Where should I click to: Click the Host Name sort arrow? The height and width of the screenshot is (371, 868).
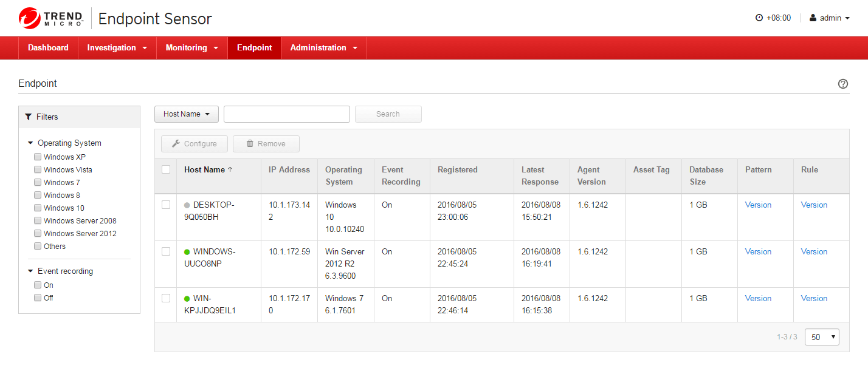pos(230,170)
